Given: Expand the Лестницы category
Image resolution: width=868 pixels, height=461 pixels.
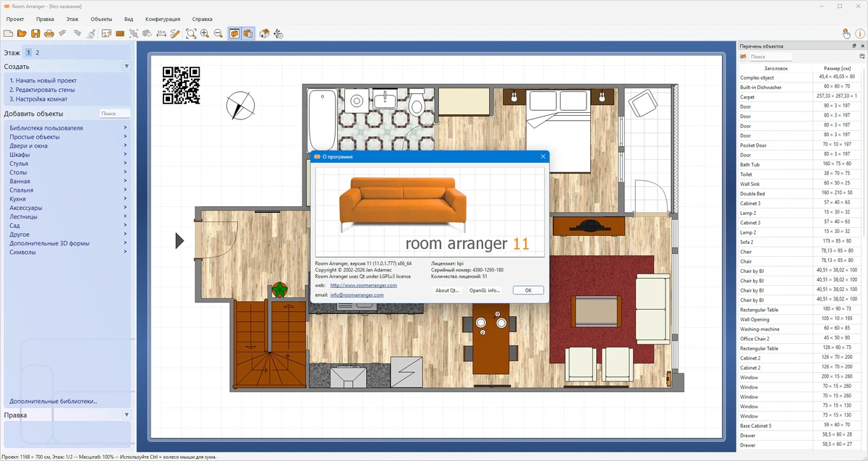Looking at the screenshot, I should click(x=68, y=216).
